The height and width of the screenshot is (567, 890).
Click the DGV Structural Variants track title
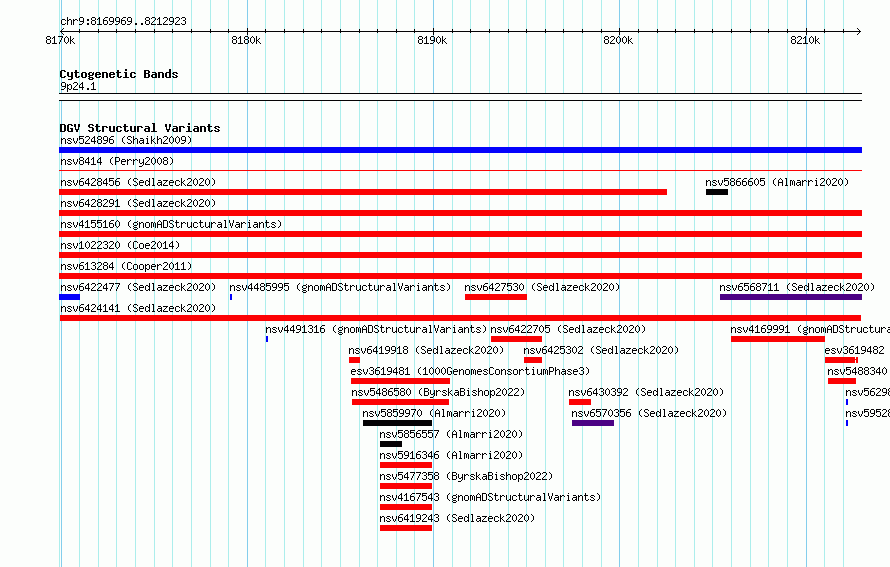[140, 128]
